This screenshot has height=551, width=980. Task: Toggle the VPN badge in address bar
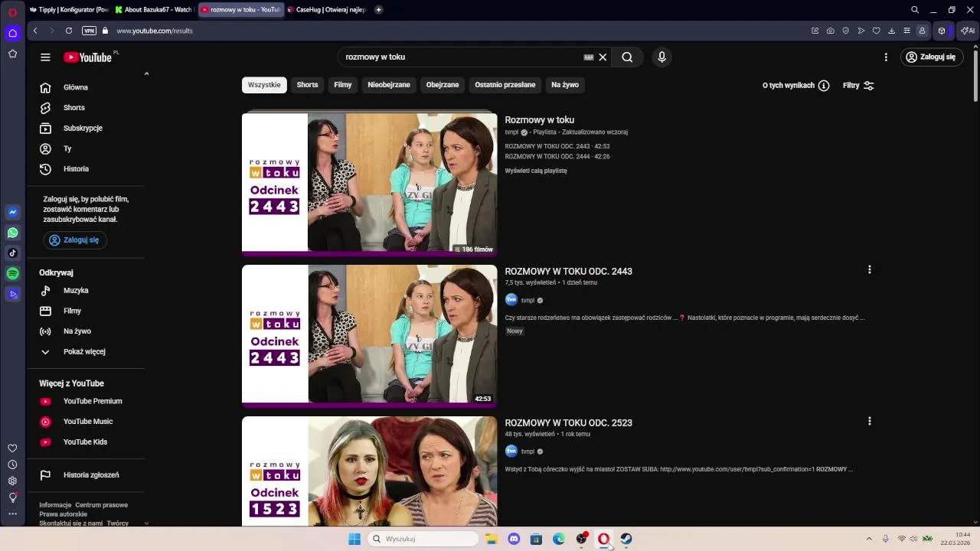89,31
